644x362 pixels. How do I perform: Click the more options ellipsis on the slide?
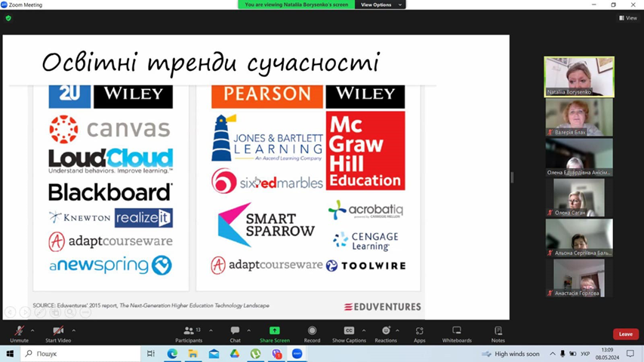click(x=85, y=312)
